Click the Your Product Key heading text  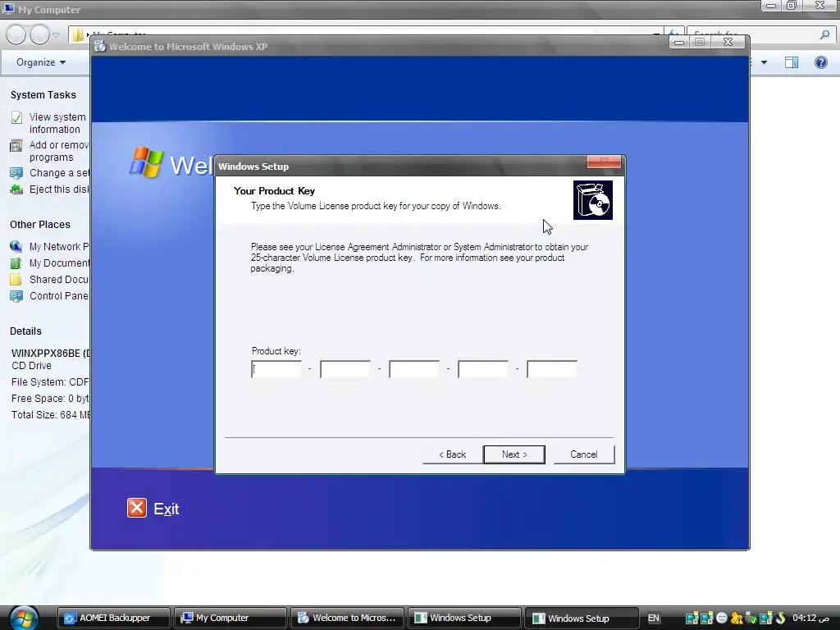tap(274, 190)
